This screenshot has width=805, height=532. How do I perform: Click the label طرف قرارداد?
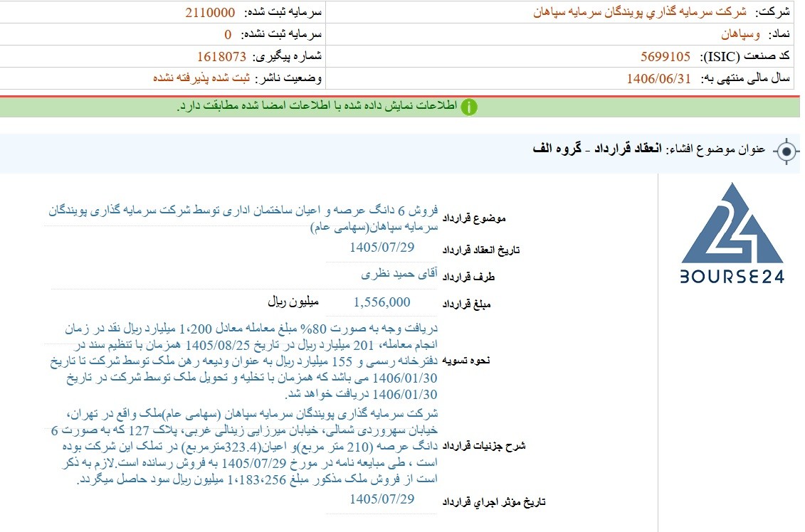click(468, 277)
